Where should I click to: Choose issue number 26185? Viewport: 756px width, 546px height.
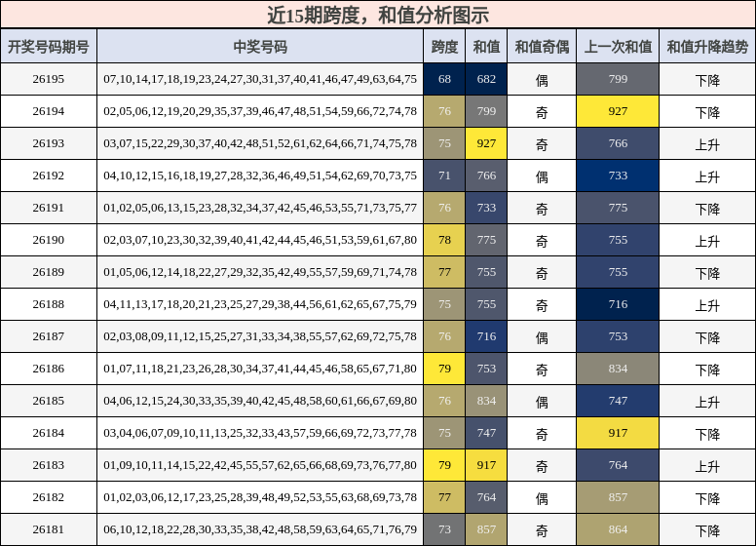pos(48,401)
